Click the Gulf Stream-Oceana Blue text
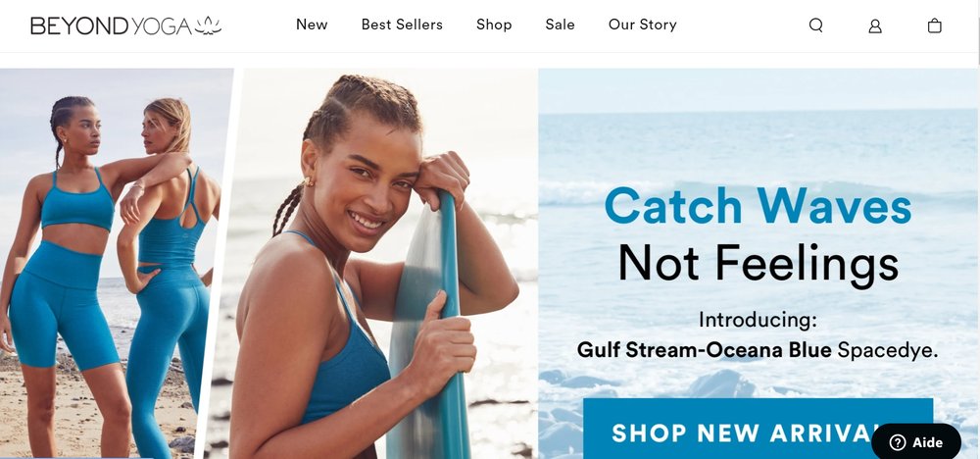 pyautogui.click(x=704, y=349)
